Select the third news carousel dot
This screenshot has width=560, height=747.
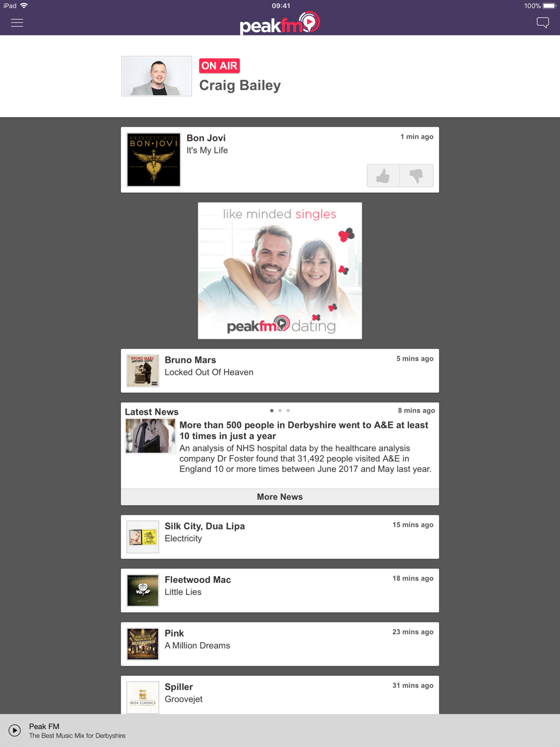288,410
